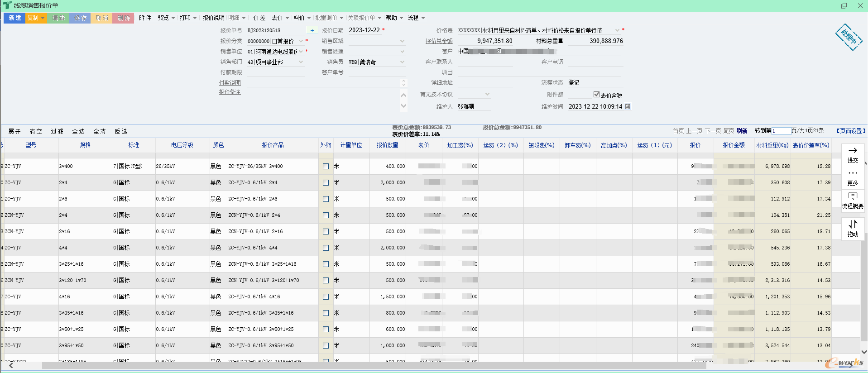Click the 拖动 drag arrows icon
868x373 pixels.
coord(853,224)
